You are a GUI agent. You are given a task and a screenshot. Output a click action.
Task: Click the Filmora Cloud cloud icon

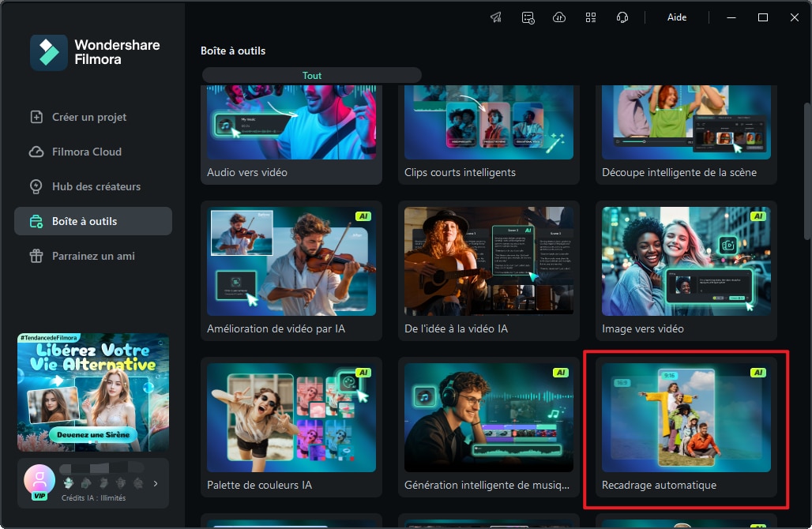[x=36, y=152]
